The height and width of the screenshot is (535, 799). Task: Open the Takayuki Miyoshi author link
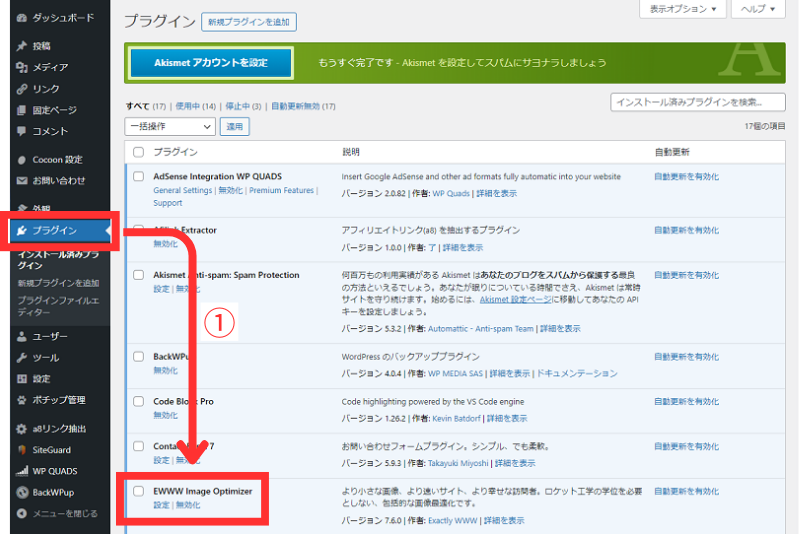[458, 463]
